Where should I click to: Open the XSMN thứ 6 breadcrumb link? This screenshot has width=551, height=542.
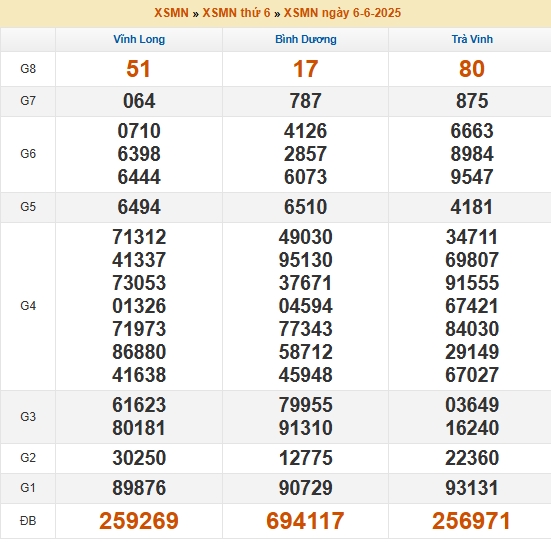pyautogui.click(x=236, y=13)
